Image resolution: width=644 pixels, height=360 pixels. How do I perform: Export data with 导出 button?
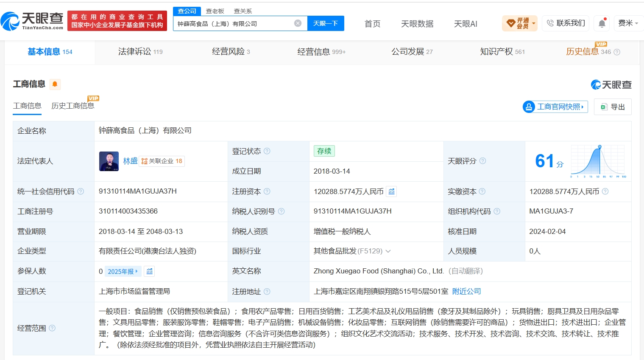[613, 107]
